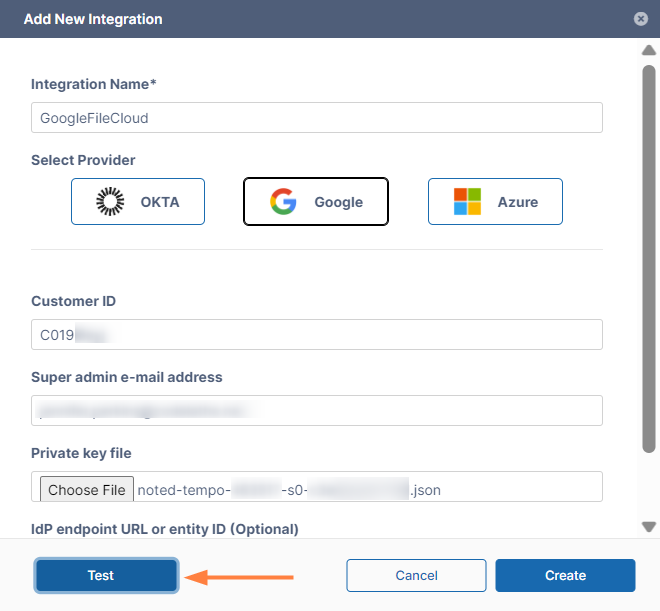
Task: Click the Google G logo icon
Action: click(283, 202)
